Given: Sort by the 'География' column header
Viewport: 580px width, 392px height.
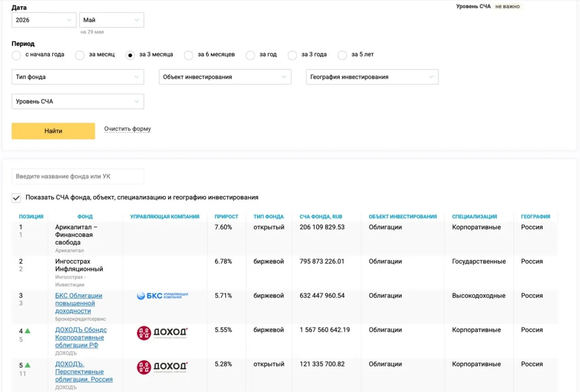Looking at the screenshot, I should pyautogui.click(x=535, y=216).
